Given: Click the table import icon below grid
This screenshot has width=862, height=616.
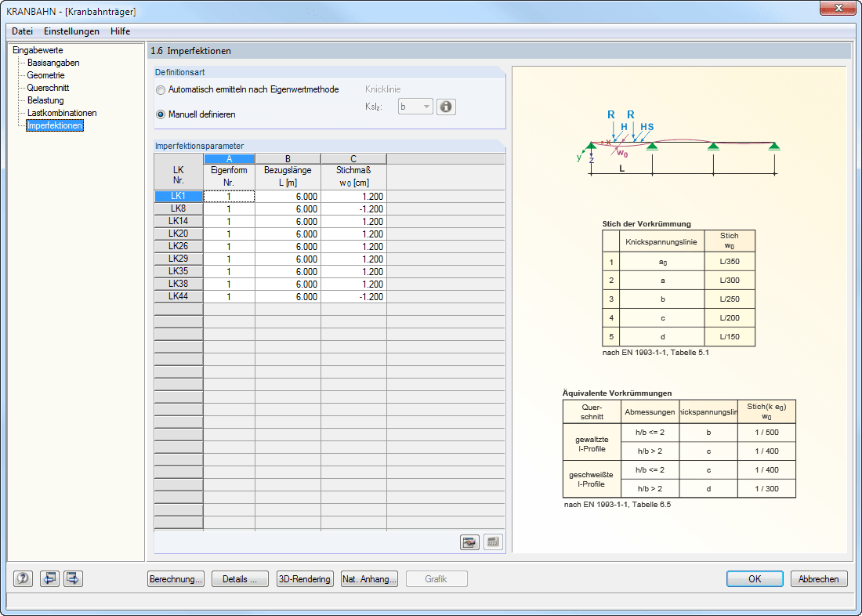Looking at the screenshot, I should (x=470, y=542).
